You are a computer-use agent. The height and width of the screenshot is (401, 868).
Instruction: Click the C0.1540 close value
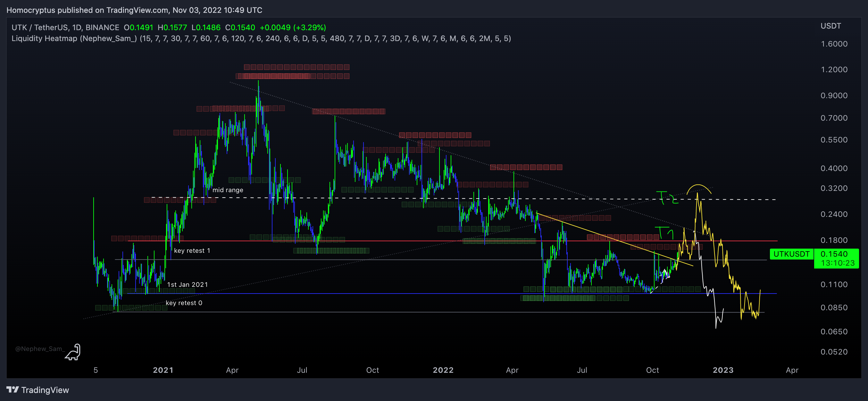(x=240, y=27)
